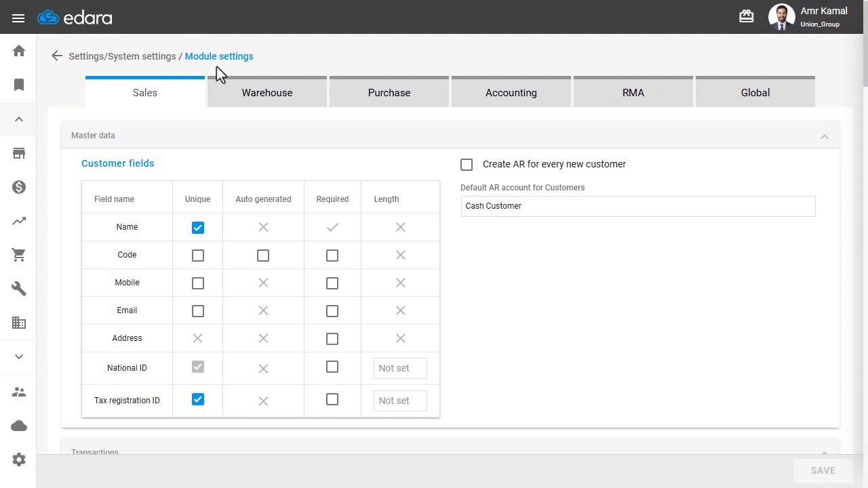
Task: Switch to the Global tab
Action: tap(755, 92)
